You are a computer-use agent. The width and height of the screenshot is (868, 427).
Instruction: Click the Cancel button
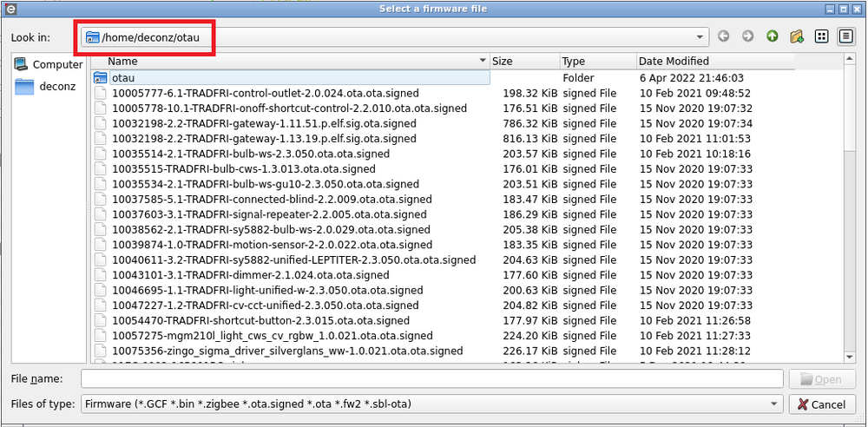[x=821, y=404]
